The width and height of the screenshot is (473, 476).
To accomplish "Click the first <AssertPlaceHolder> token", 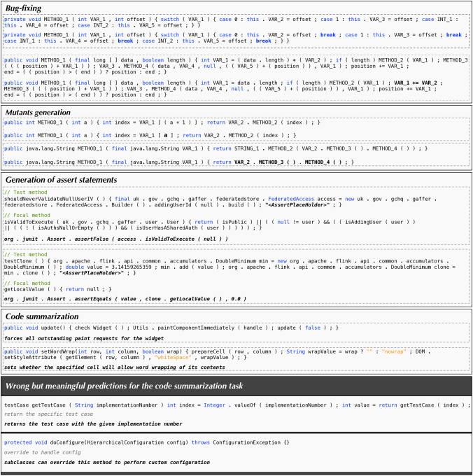I will 297,205.
